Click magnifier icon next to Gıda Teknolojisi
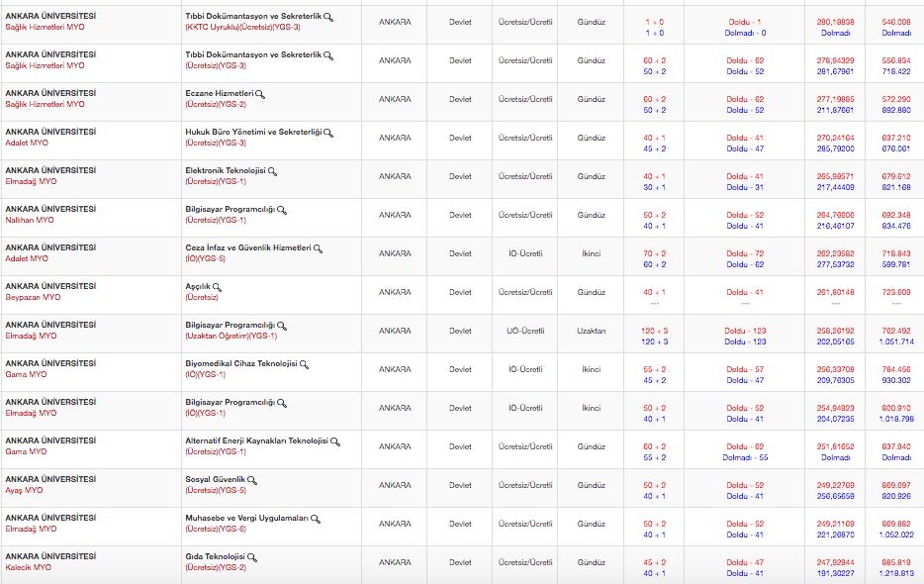The width and height of the screenshot is (924, 584). click(x=252, y=557)
